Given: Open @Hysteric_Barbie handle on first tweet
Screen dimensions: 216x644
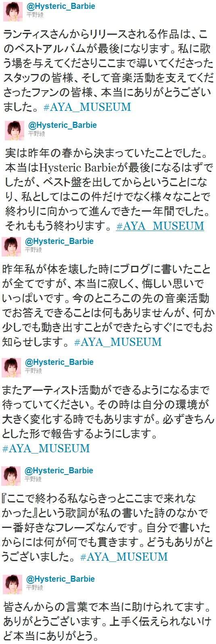Looking at the screenshot, I should (x=61, y=7).
